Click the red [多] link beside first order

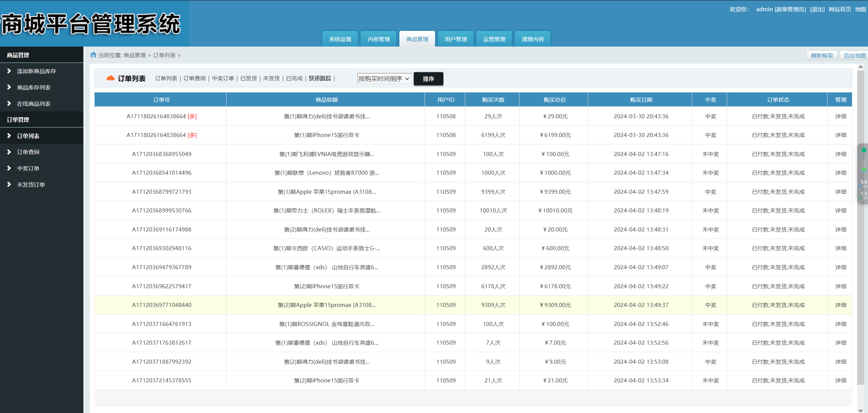pyautogui.click(x=192, y=116)
